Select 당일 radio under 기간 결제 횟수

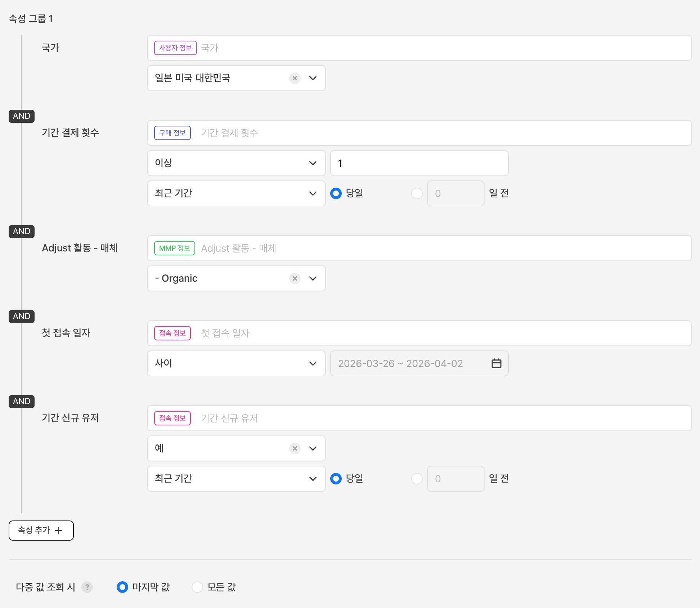pos(336,193)
